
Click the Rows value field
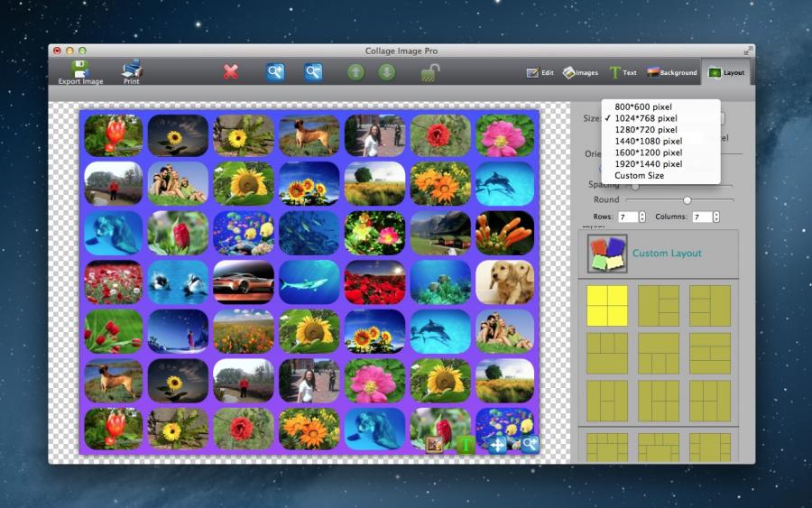click(x=628, y=217)
